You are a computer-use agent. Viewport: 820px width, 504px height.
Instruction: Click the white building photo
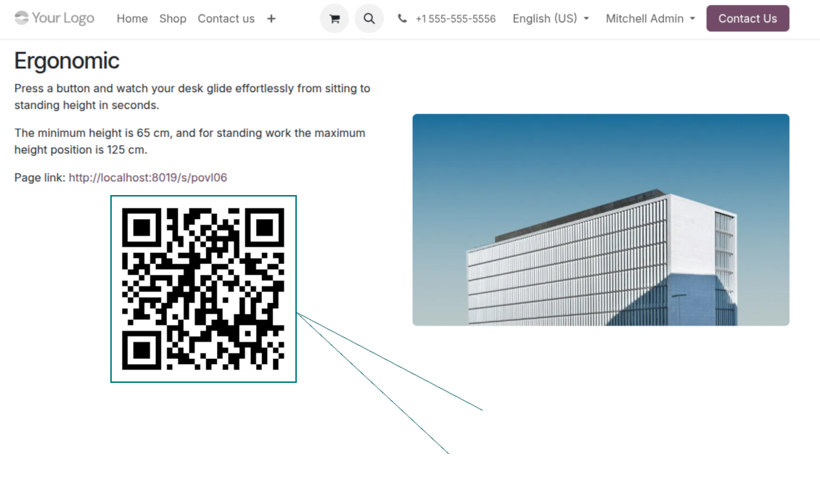[x=600, y=220]
